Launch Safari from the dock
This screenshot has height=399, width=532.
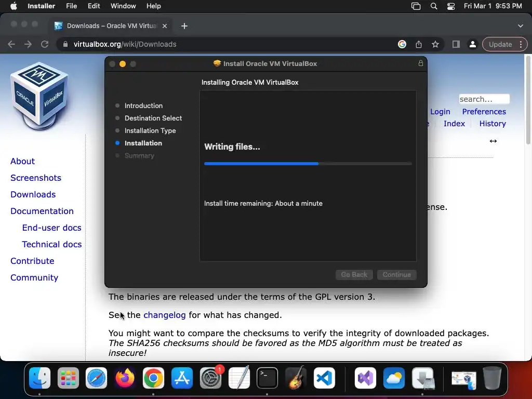tap(96, 378)
